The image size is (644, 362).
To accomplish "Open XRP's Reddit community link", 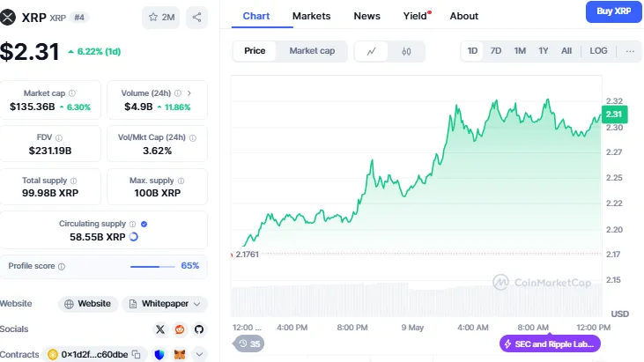I will [x=180, y=329].
